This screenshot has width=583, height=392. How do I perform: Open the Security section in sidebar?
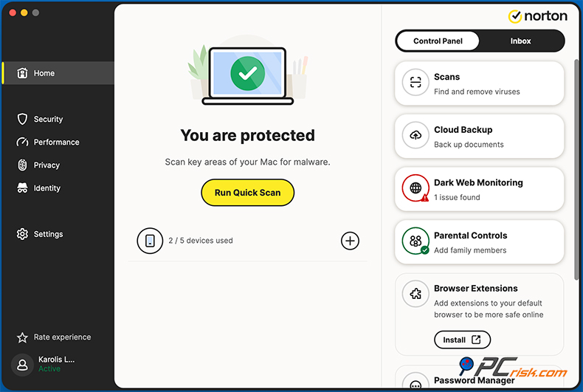pyautogui.click(x=48, y=119)
